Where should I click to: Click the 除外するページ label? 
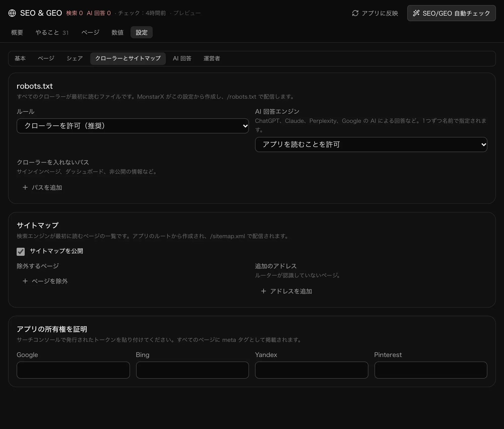point(38,266)
